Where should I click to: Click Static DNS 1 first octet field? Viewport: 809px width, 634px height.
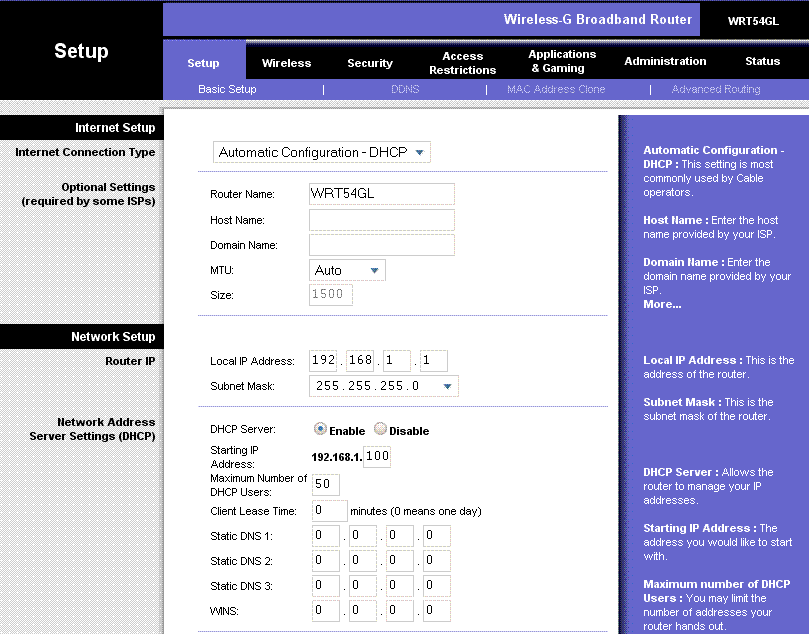pyautogui.click(x=326, y=535)
